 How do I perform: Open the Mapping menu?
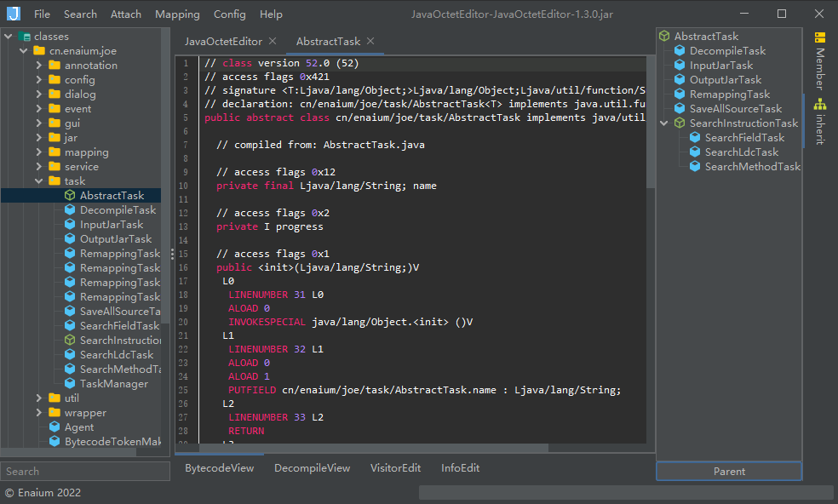coord(177,14)
